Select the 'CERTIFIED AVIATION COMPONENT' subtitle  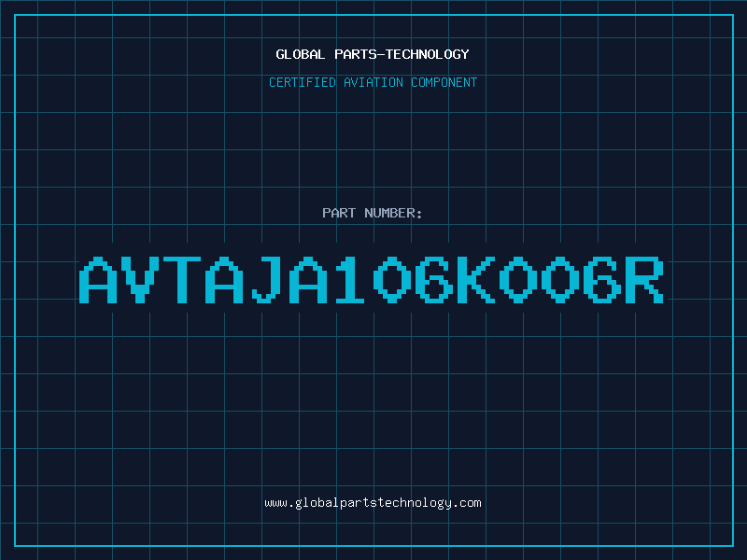click(373, 82)
